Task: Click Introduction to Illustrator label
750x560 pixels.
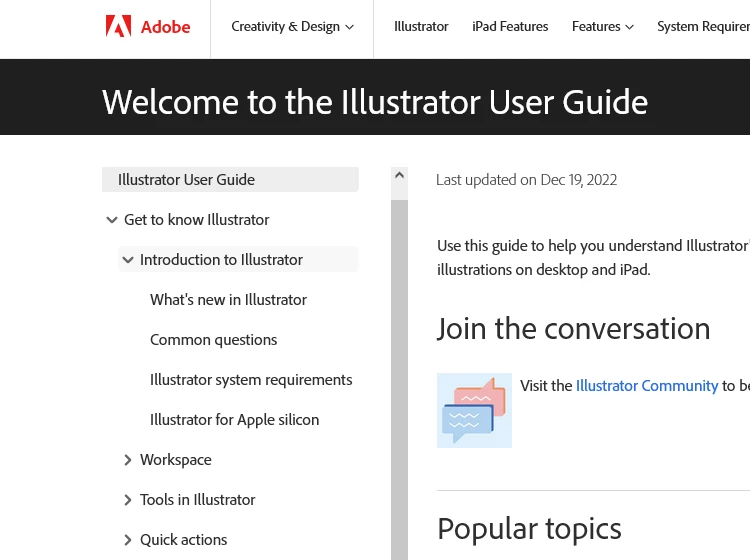Action: click(x=221, y=260)
